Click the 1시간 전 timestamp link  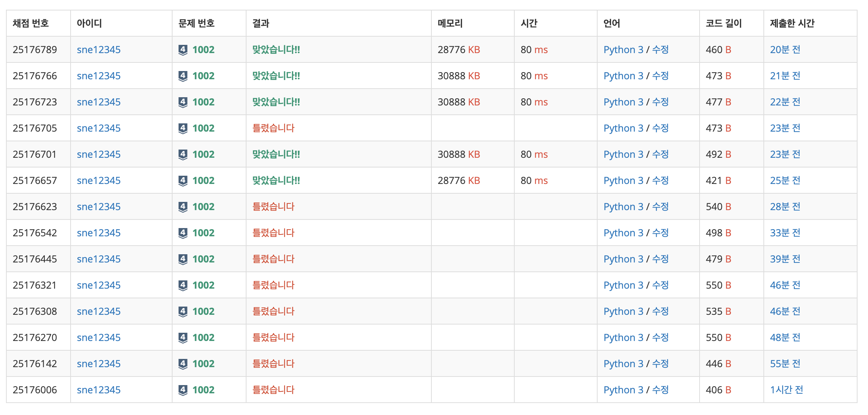click(786, 390)
